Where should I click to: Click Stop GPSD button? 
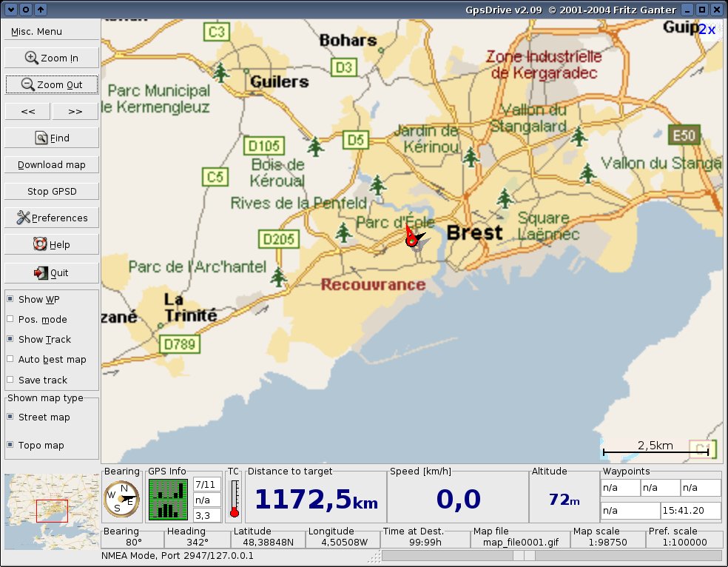click(x=52, y=191)
